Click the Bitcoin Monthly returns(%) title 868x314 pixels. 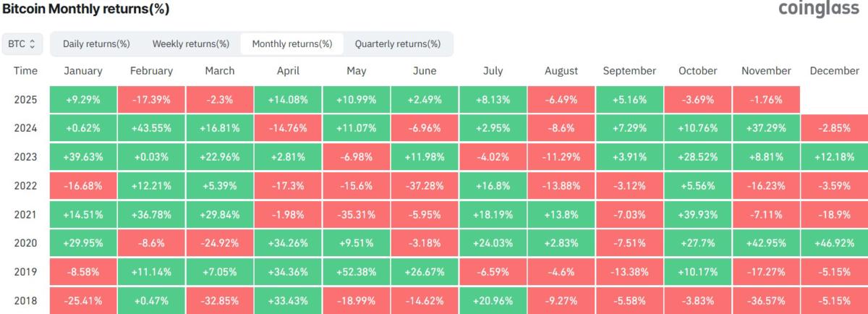tap(85, 10)
